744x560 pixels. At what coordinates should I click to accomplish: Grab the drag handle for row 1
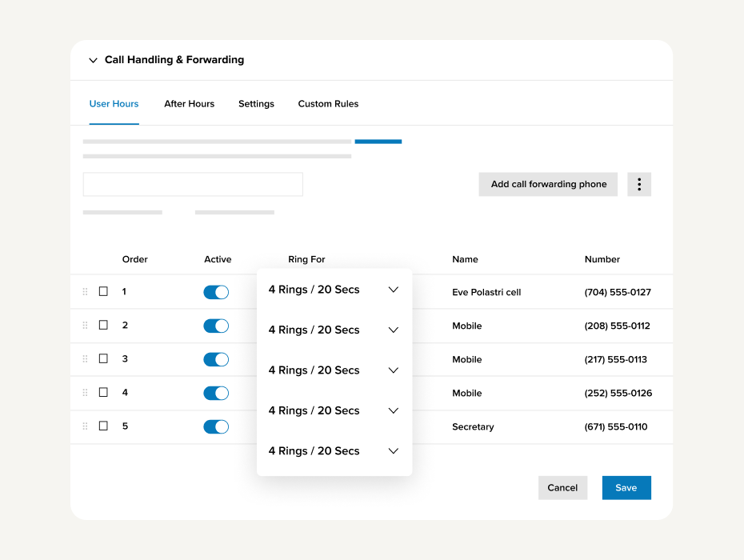[86, 292]
